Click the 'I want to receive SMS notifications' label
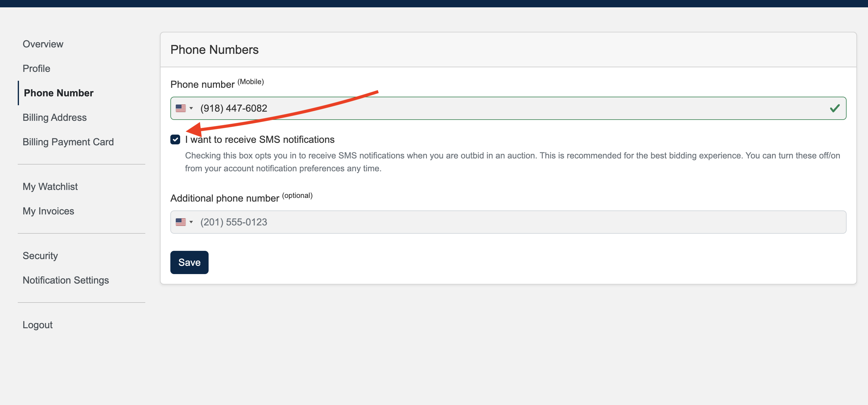 (x=260, y=139)
